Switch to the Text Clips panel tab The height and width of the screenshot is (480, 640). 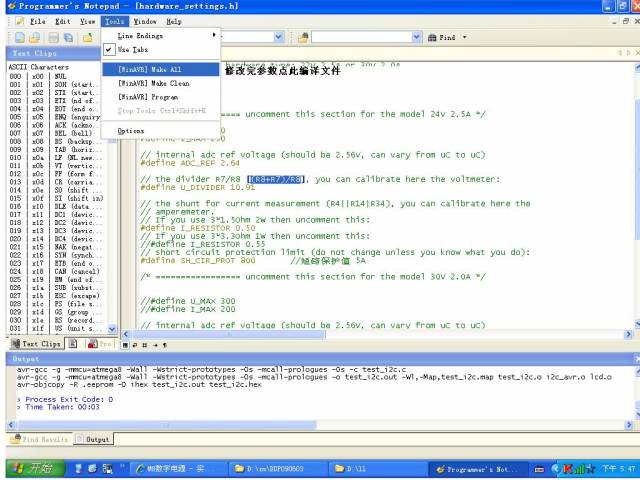pyautogui.click(x=36, y=343)
